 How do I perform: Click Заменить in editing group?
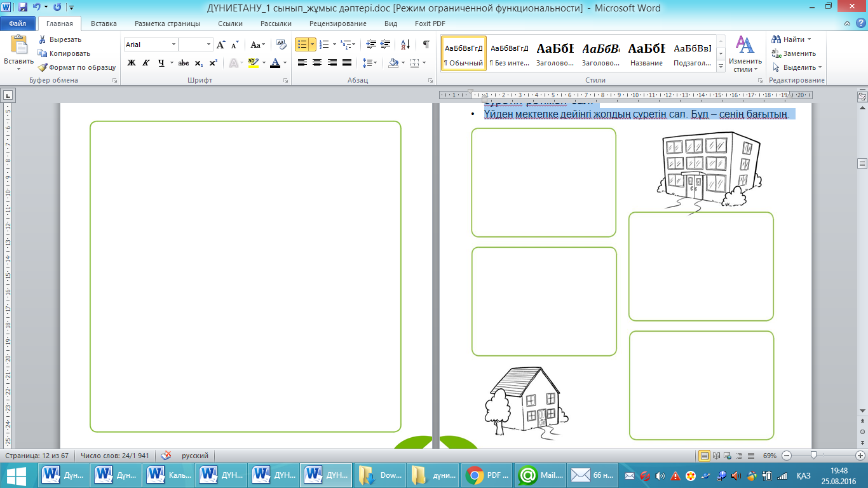(794, 53)
